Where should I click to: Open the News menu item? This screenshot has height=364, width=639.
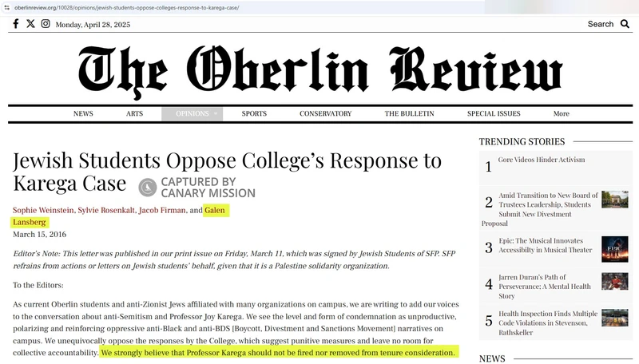click(83, 114)
